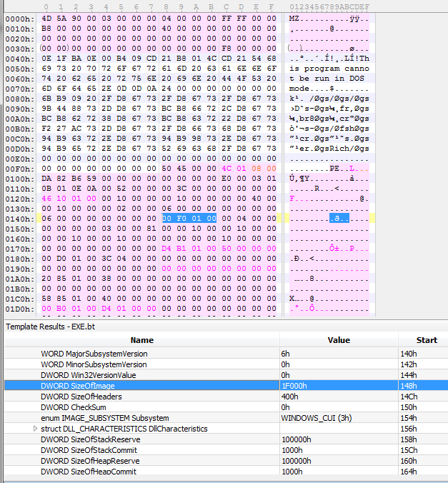Click the 'PE' signature in the ASCII column
The image size is (448, 483).
point(334,168)
